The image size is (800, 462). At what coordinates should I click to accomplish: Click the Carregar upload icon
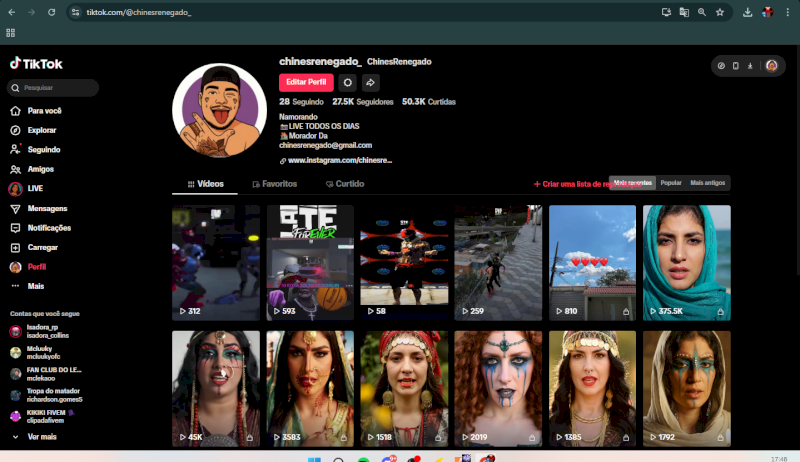(x=15, y=247)
